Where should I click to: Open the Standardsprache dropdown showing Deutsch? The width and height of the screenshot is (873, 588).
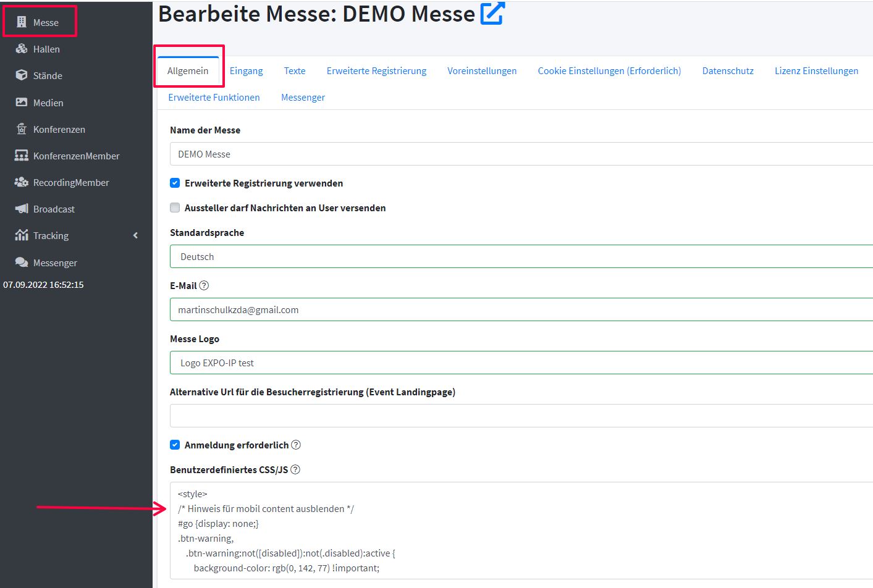tap(519, 256)
